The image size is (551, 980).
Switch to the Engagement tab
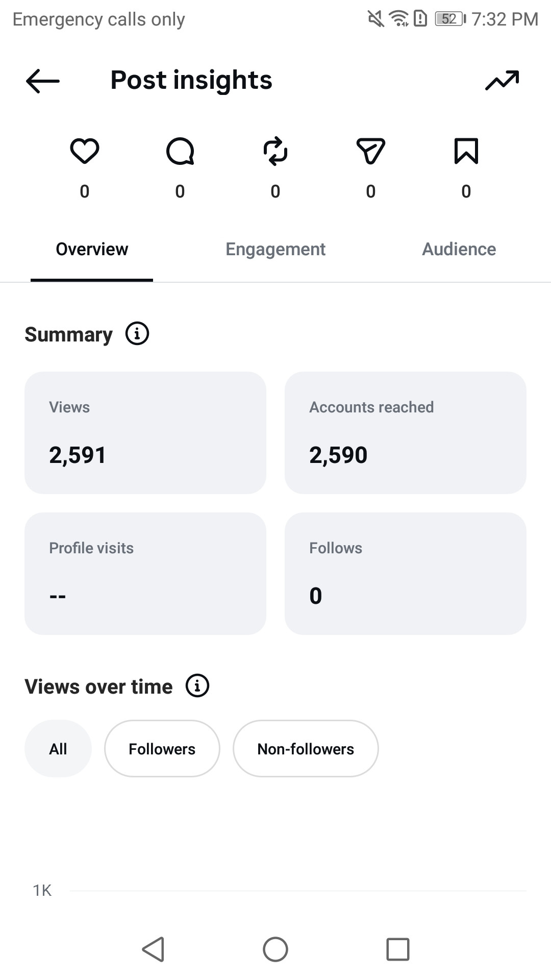[275, 249]
